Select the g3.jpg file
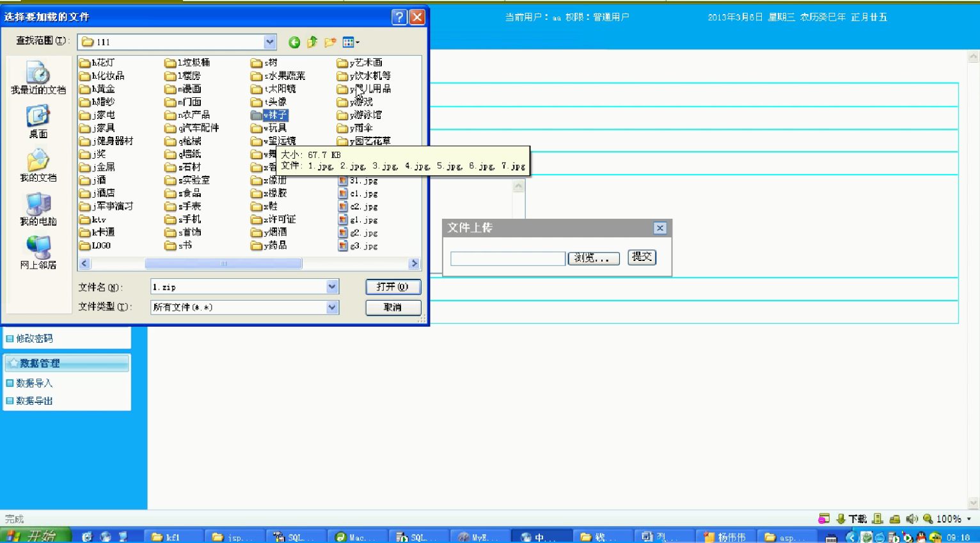The height and width of the screenshot is (543, 980). pyautogui.click(x=358, y=246)
